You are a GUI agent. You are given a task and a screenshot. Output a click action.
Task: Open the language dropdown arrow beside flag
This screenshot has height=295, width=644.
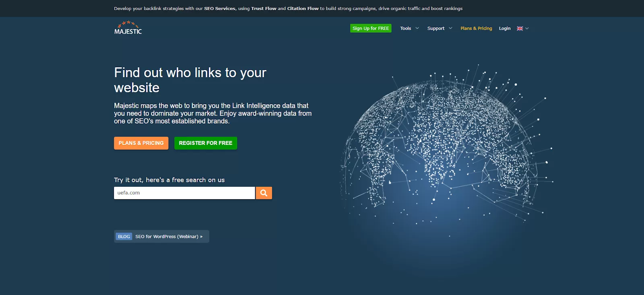[527, 29]
